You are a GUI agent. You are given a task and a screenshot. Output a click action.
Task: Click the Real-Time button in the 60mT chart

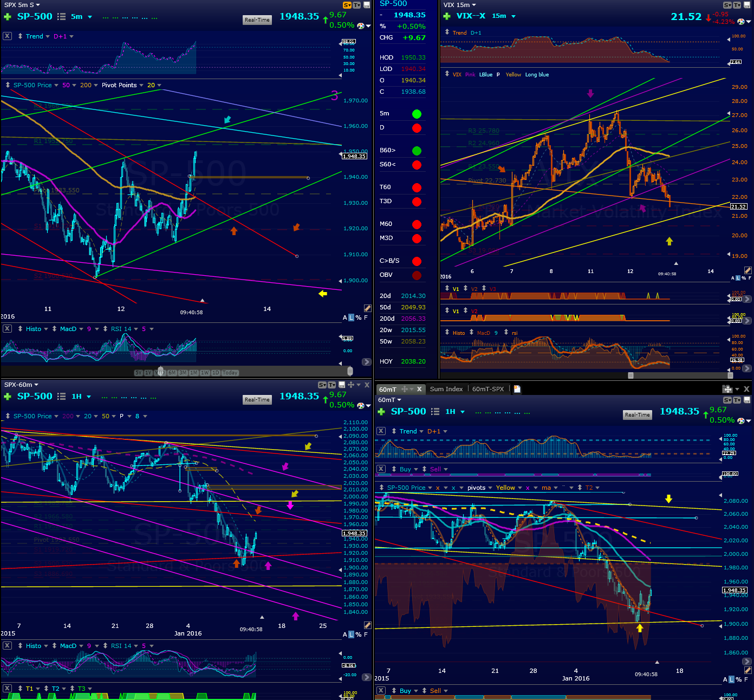click(638, 415)
